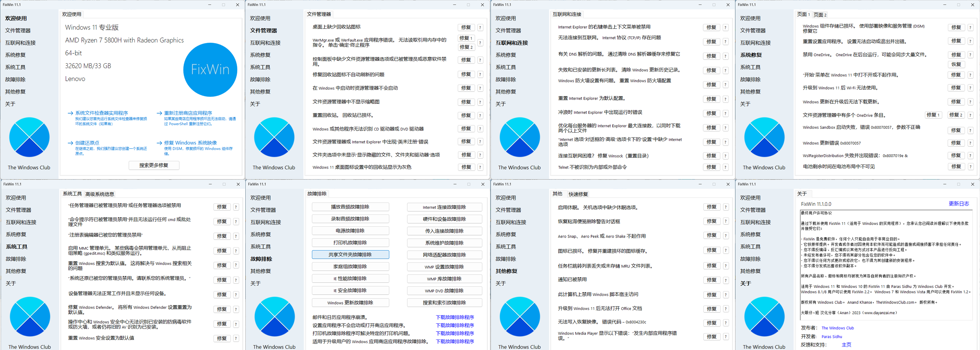Click 下载故障排除程序 link for 邮件和日历应用程序崩溃

455,317
